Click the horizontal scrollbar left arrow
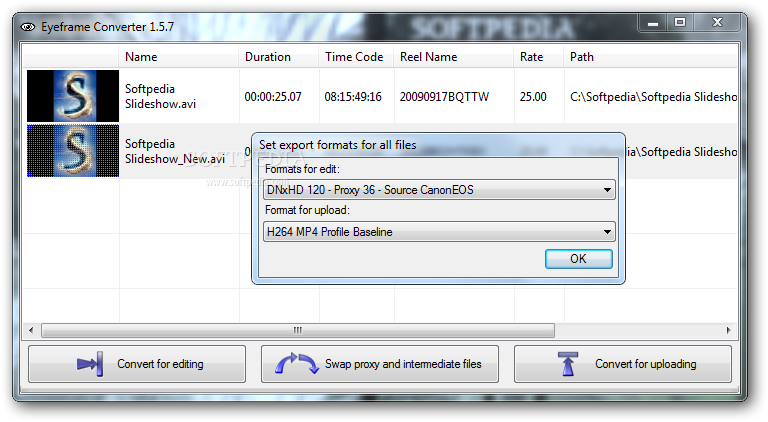Screen dimensions: 768x422 [x=31, y=330]
